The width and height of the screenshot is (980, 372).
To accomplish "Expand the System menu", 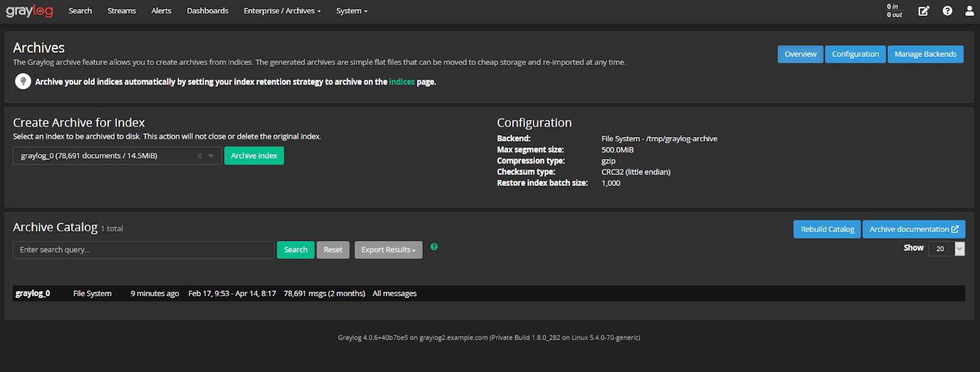I will (x=352, y=11).
